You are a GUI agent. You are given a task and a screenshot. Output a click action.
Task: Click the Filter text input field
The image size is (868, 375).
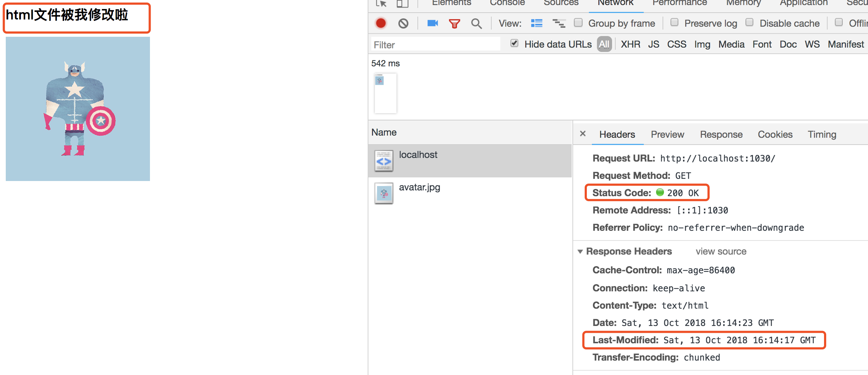click(x=435, y=45)
